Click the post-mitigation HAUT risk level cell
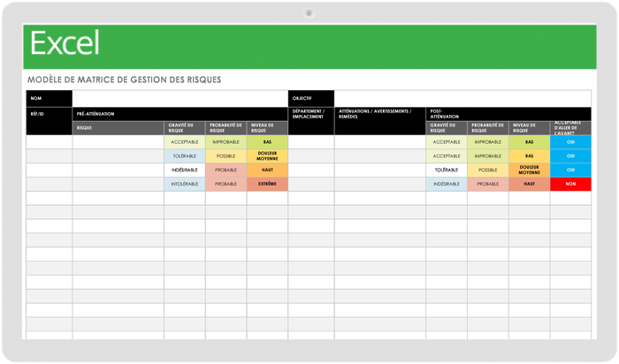Image resolution: width=619 pixels, height=364 pixels. (x=529, y=185)
